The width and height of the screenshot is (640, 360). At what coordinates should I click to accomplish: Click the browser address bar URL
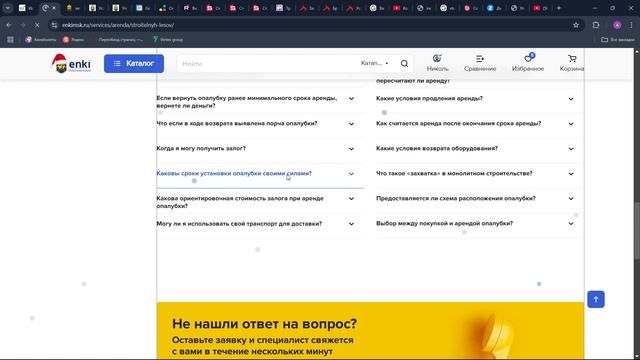[118, 25]
